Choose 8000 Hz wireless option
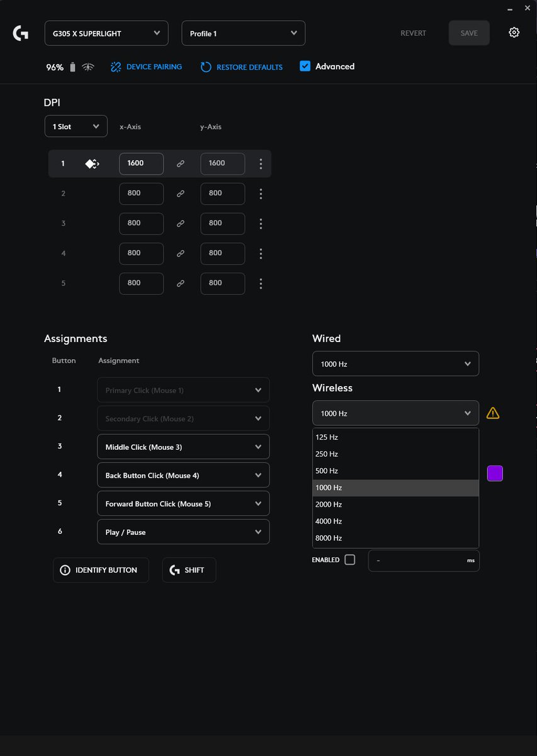537x756 pixels. pyautogui.click(x=395, y=539)
